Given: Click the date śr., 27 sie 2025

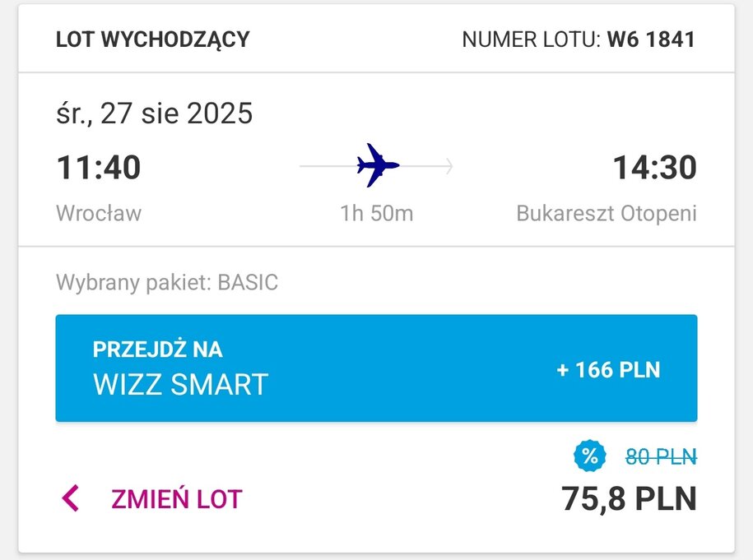Looking at the screenshot, I should (154, 114).
